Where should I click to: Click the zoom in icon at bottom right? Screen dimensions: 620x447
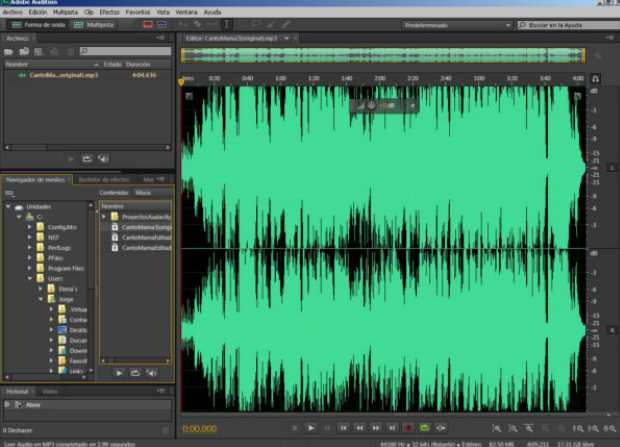click(497, 428)
